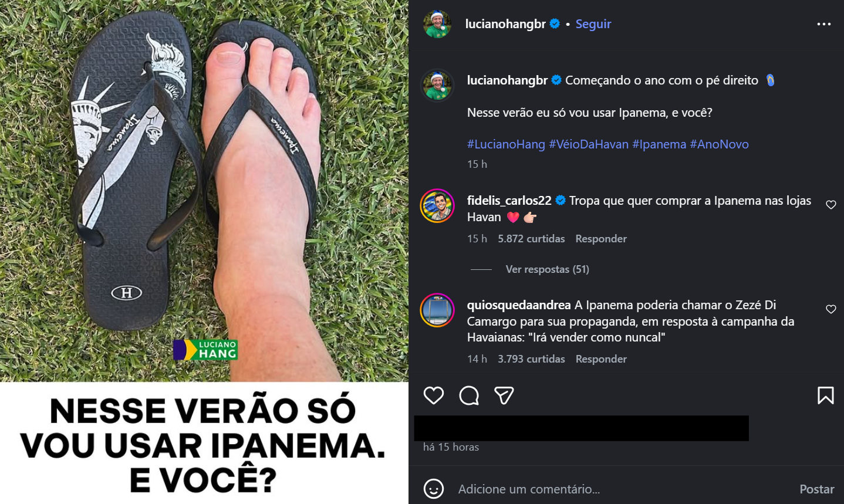Open the three-dots more options menu
844x504 pixels.
point(824,24)
